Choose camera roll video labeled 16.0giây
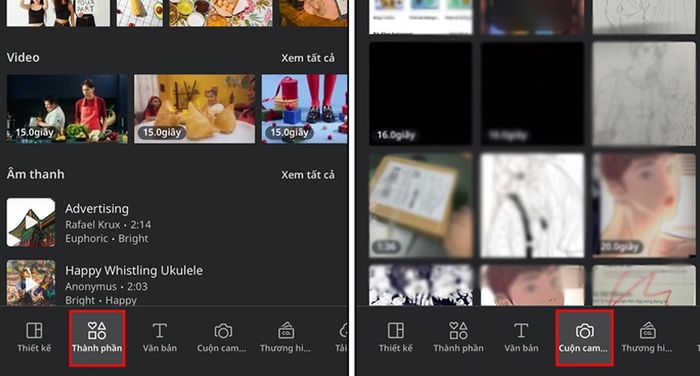Image resolution: width=700 pixels, height=376 pixels. (421, 94)
